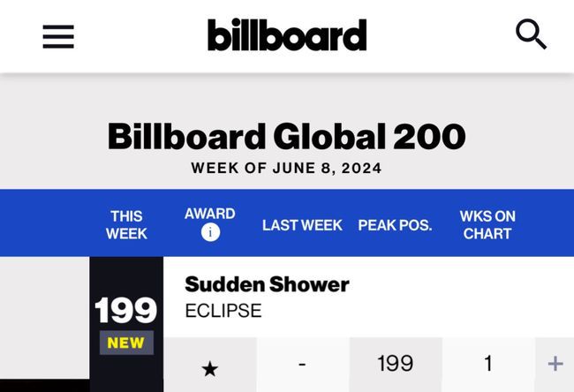574x392 pixels.
Task: Click the weeks on chart value 1
Action: [x=487, y=364]
